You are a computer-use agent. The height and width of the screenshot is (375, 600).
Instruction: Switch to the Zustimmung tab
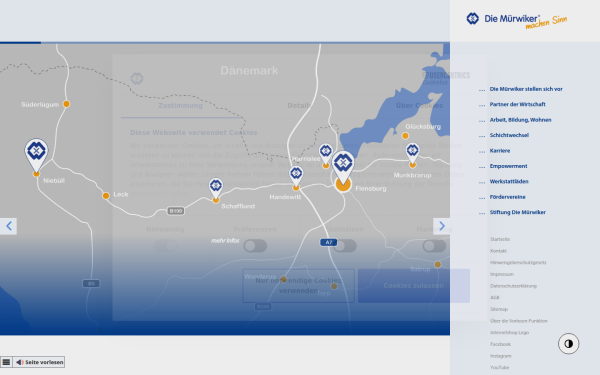(x=180, y=106)
